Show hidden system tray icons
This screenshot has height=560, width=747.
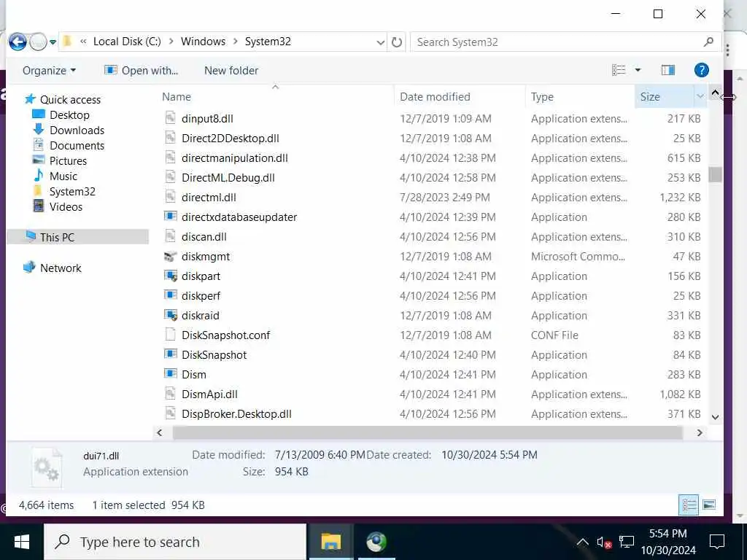point(582,542)
